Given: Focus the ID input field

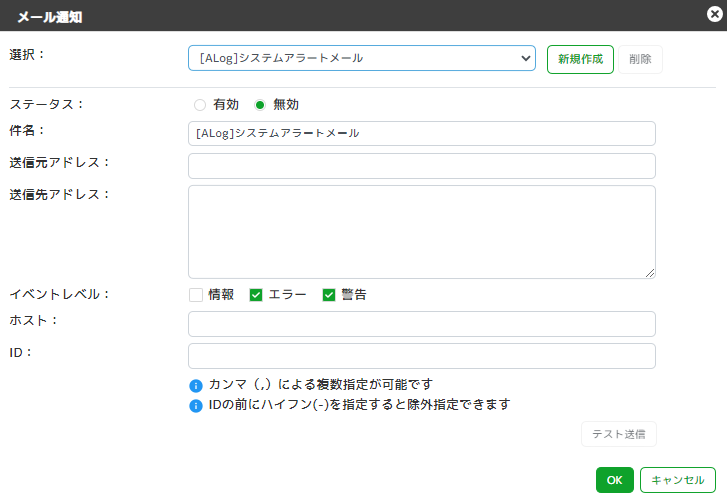Looking at the screenshot, I should tap(421, 356).
